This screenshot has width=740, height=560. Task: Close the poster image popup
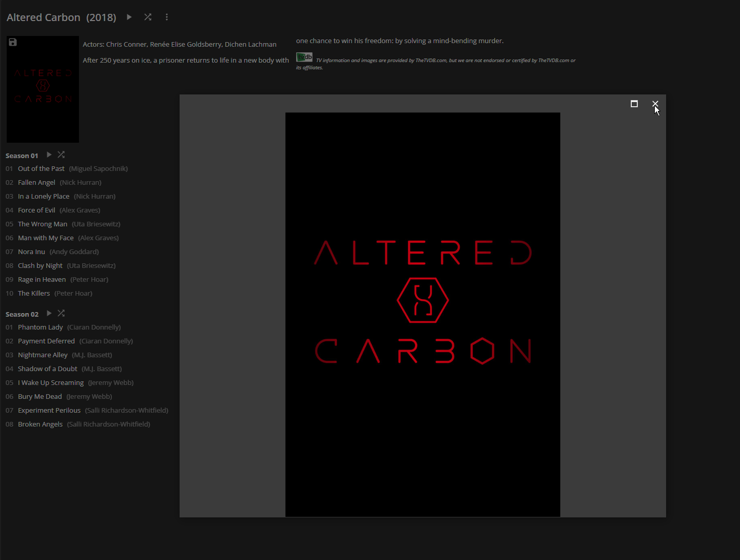655,104
